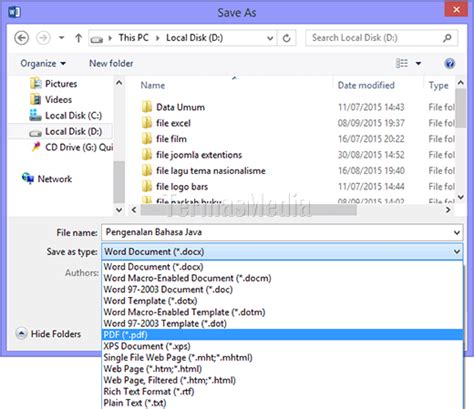Click the Pictures library icon

pos(36,83)
